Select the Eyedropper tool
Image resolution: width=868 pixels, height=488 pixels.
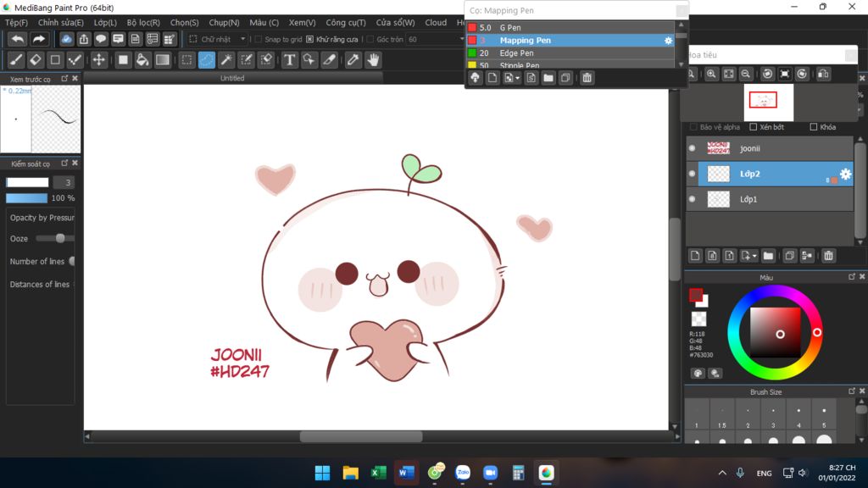pyautogui.click(x=353, y=60)
